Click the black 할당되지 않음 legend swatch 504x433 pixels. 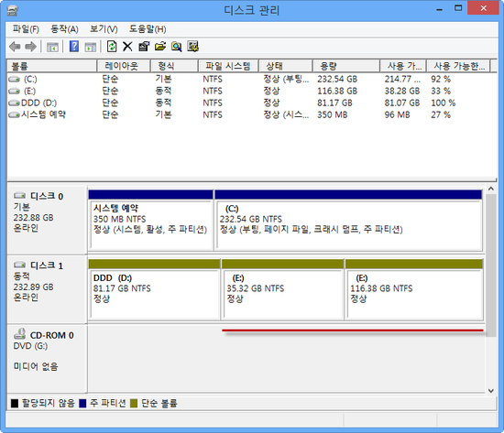[15, 403]
